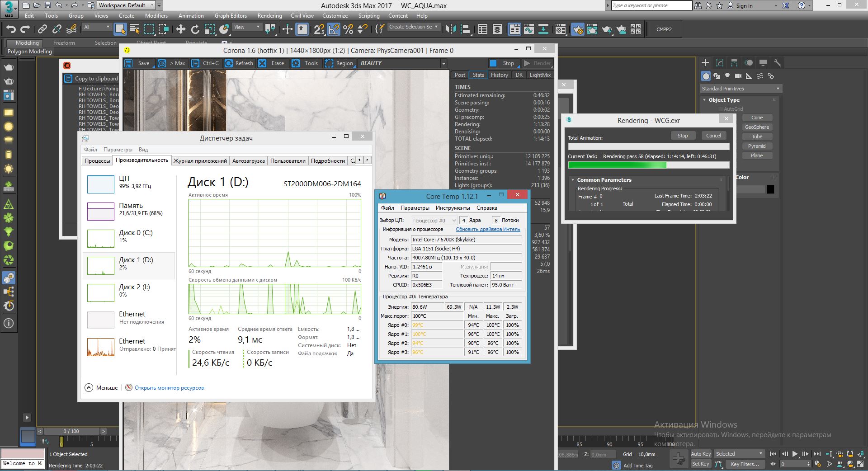This screenshot has height=471, width=868.
Task: Open Select by Name tool
Action: pos(134,29)
